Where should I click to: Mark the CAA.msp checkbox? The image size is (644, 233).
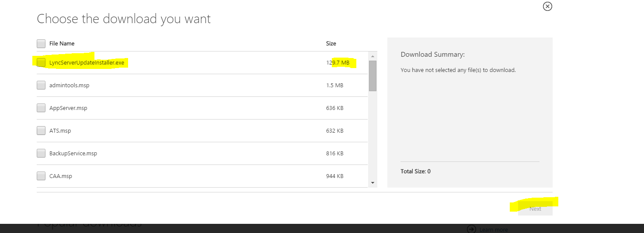click(41, 176)
